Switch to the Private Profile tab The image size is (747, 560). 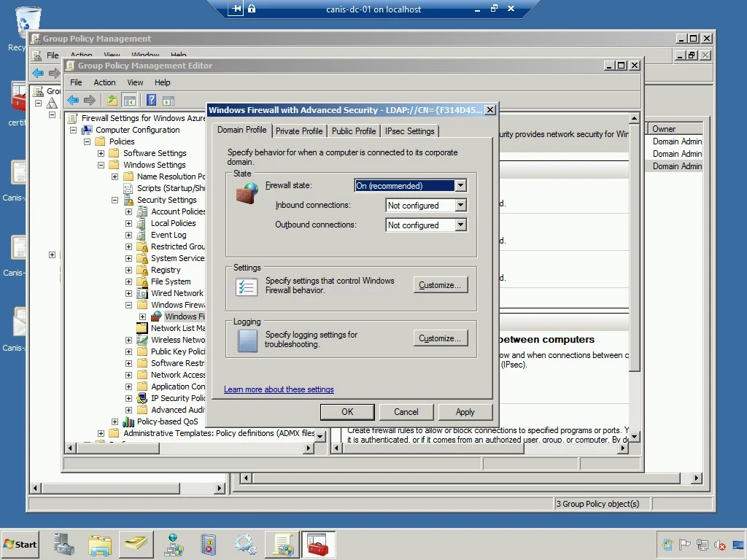[298, 131]
